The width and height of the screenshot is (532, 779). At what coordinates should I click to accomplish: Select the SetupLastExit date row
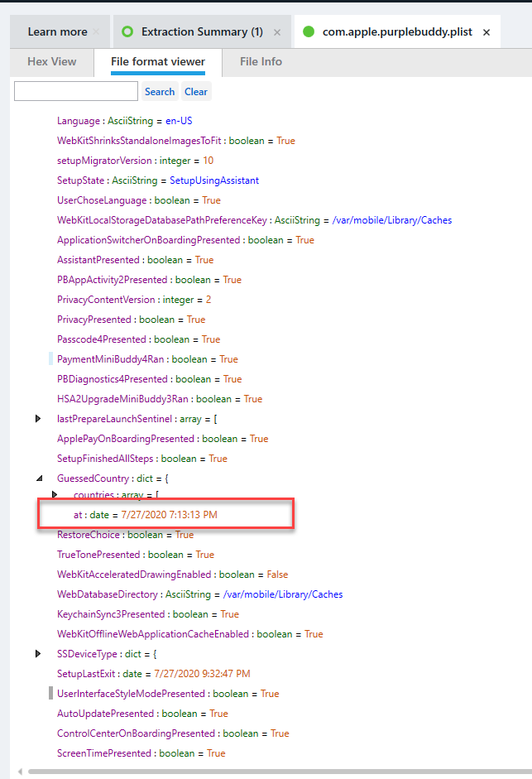point(153,674)
